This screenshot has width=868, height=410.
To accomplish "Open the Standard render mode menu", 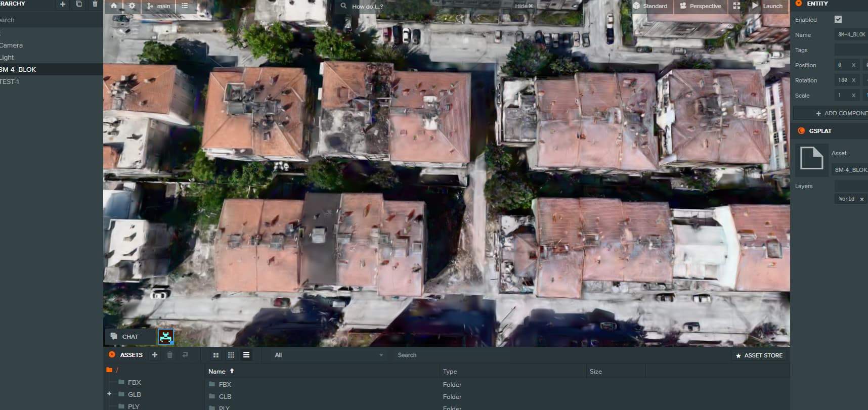I will pos(650,6).
